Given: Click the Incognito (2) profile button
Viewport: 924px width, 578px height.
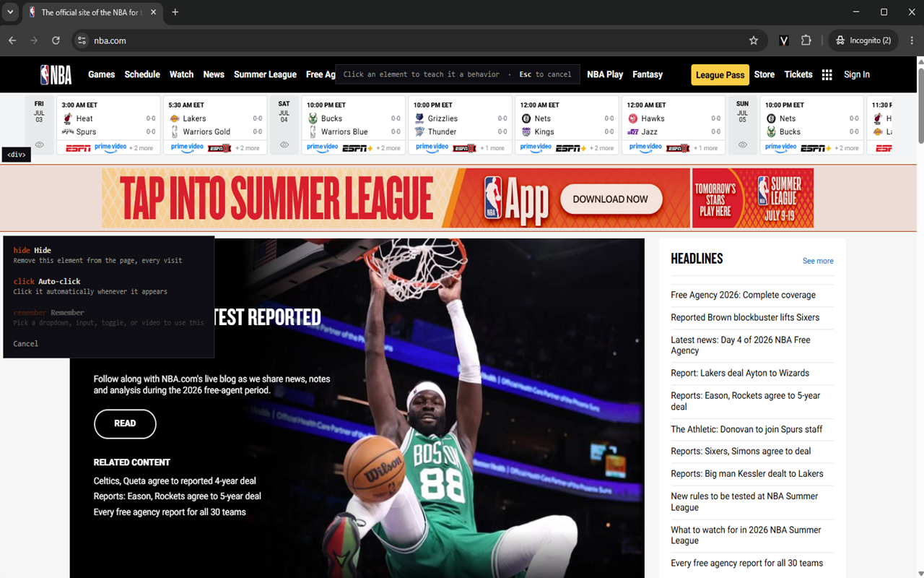Looking at the screenshot, I should pyautogui.click(x=863, y=40).
